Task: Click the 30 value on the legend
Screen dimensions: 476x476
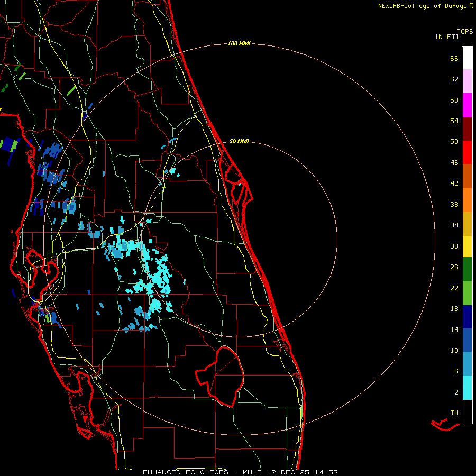Action: pos(454,246)
